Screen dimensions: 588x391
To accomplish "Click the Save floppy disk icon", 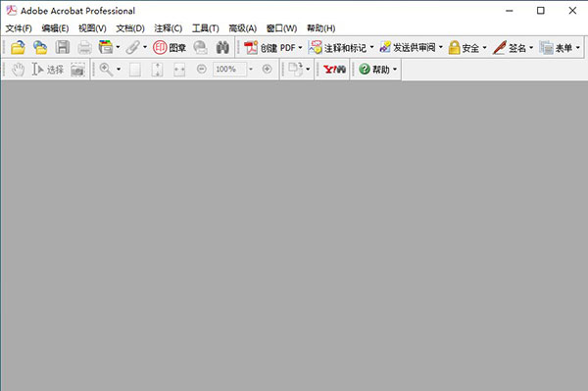I will point(63,48).
